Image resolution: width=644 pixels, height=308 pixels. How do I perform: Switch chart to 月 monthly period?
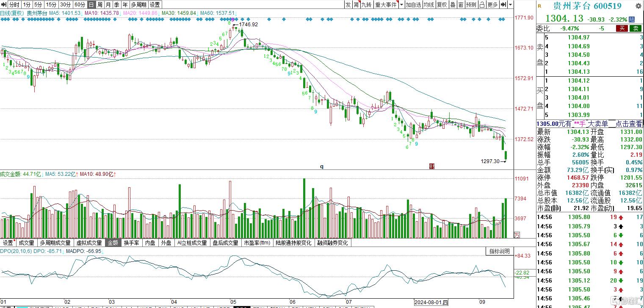tap(108, 5)
